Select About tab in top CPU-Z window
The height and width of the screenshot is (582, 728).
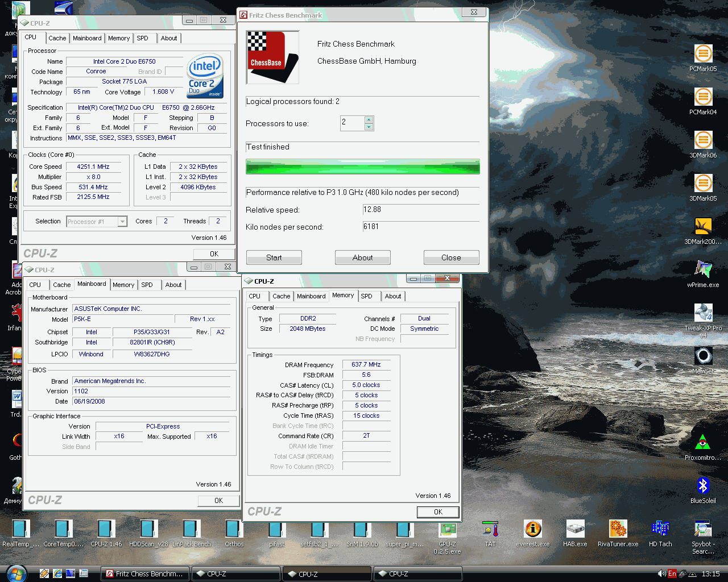pyautogui.click(x=169, y=38)
